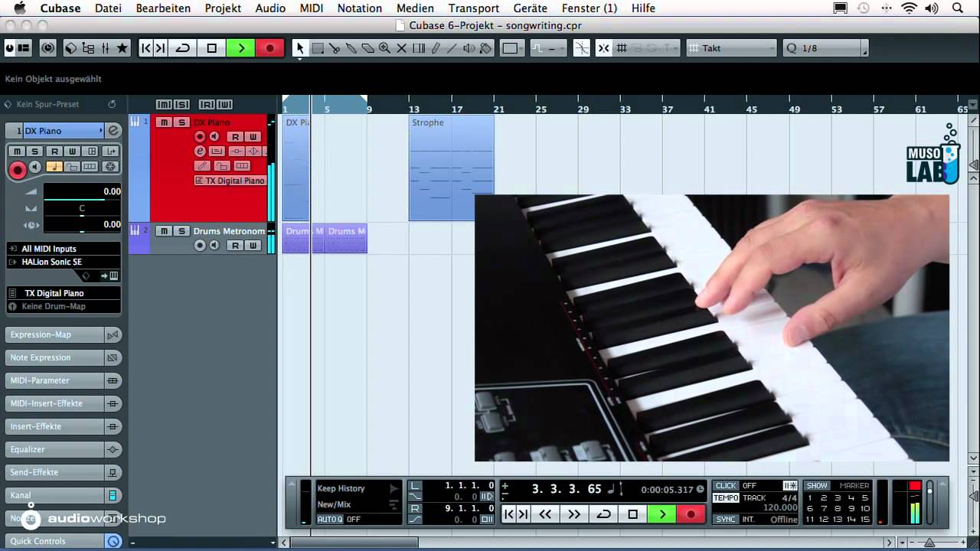Open DX Piano edit channel settings 'e' button

click(113, 131)
